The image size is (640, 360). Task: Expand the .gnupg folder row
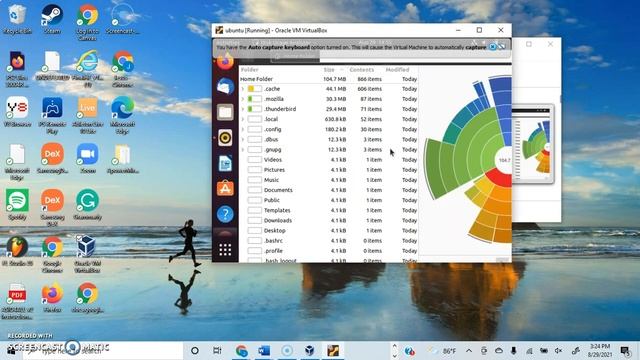[x=243, y=150]
